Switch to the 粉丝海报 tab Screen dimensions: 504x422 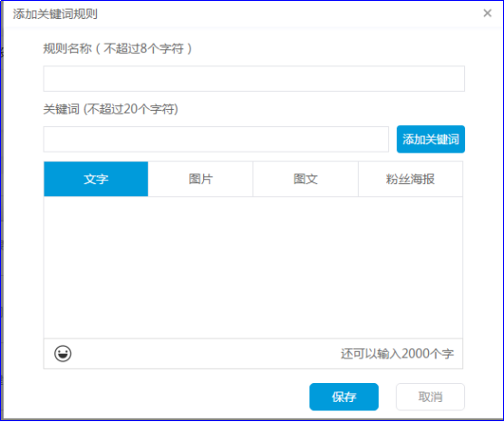pos(411,179)
